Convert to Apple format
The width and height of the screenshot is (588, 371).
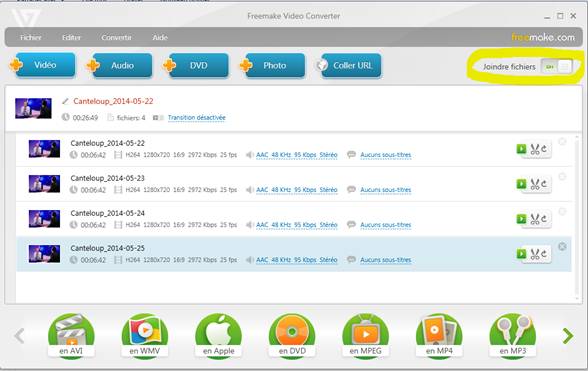[x=218, y=336]
